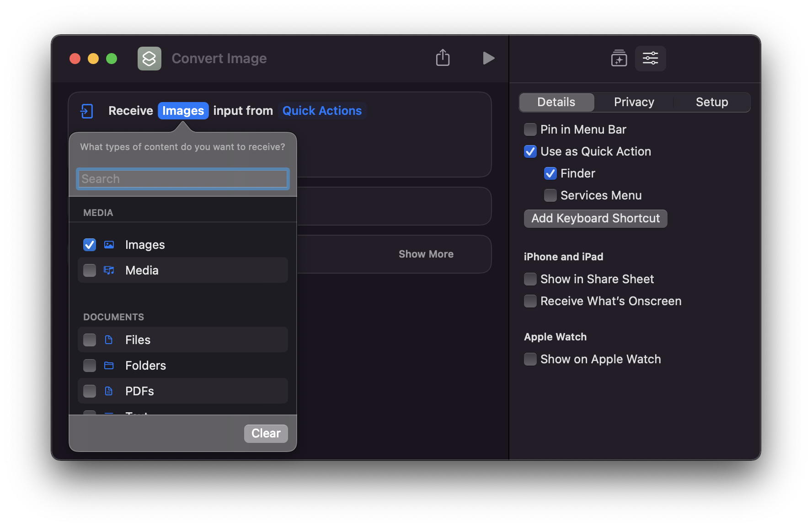Screen dimensions: 812x528
Task: Uncheck the Images content type checkbox
Action: coord(90,245)
